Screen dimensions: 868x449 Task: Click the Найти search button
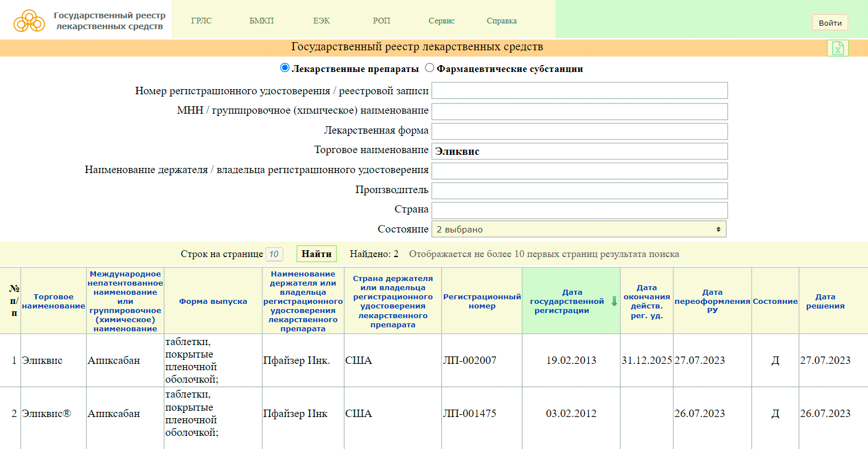click(316, 254)
